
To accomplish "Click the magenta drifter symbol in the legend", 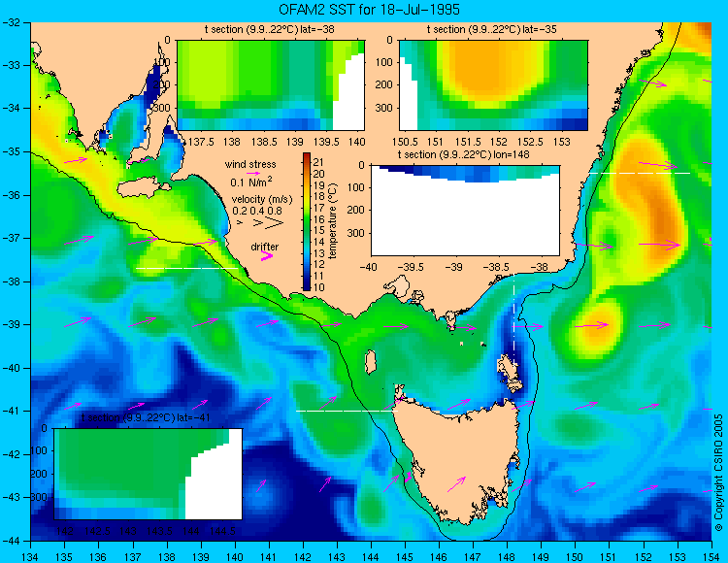I will tap(267, 255).
